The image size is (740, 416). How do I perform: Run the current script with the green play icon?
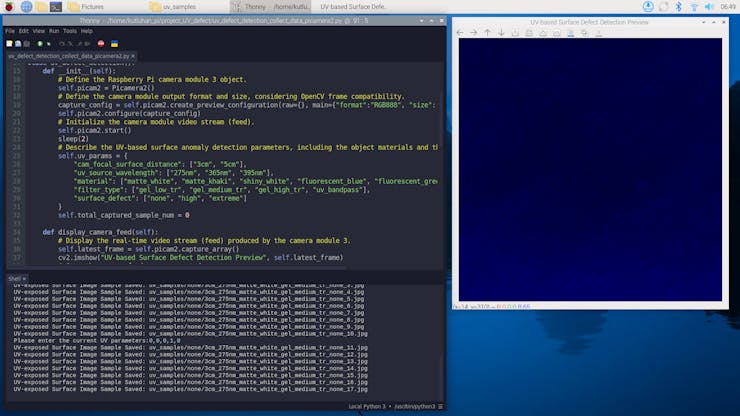click(40, 44)
